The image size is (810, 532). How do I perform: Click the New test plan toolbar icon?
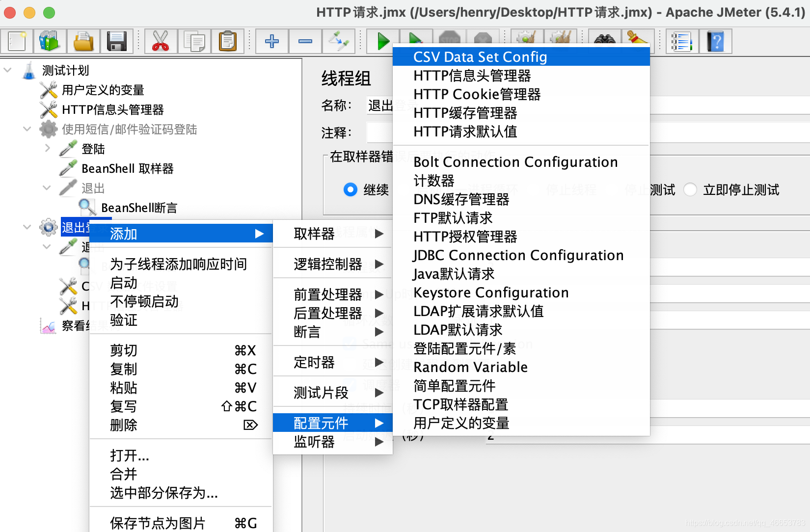tap(17, 41)
